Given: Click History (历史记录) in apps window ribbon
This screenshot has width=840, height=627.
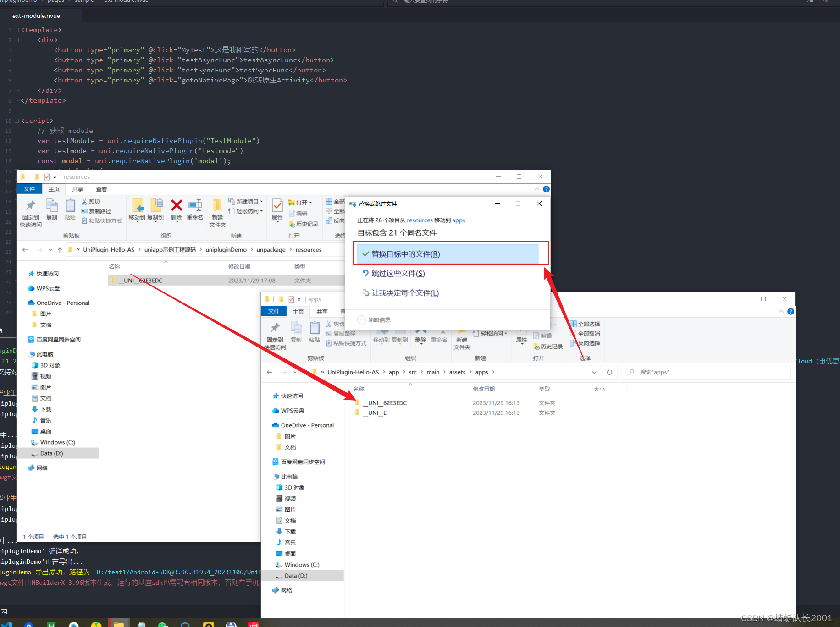Looking at the screenshot, I should 548,346.
